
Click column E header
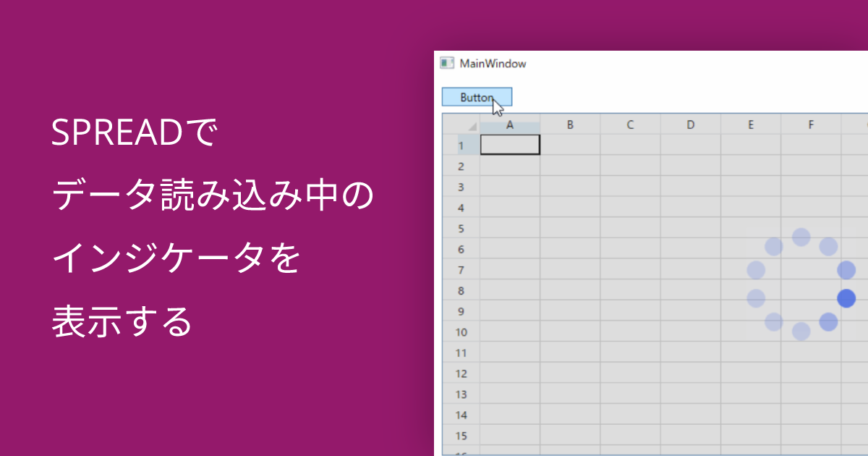pos(751,124)
